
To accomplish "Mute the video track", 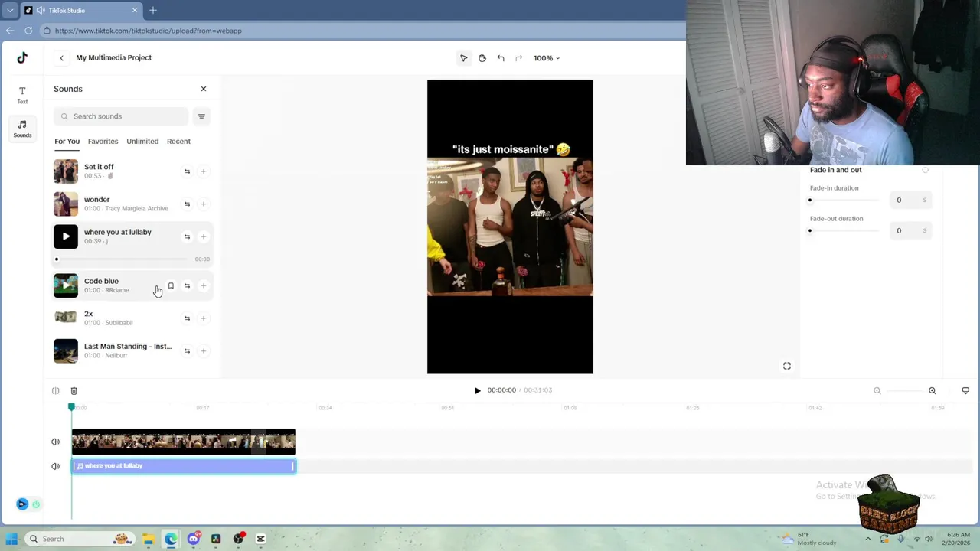I will (x=55, y=442).
